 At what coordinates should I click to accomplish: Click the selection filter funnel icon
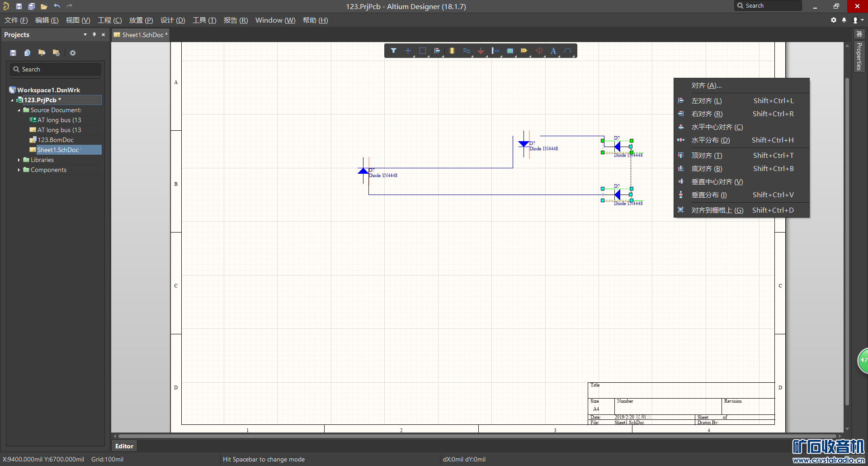[393, 51]
